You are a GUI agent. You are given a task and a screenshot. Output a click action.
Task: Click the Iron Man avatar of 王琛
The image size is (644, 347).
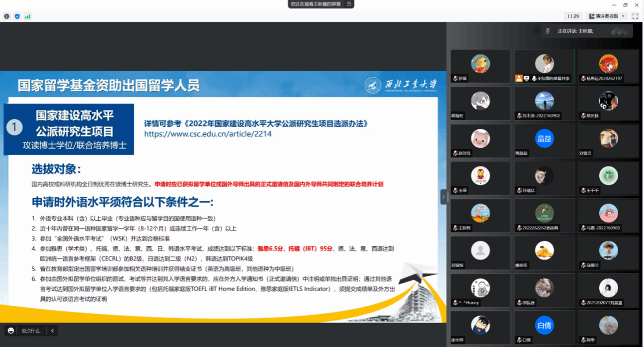click(480, 176)
